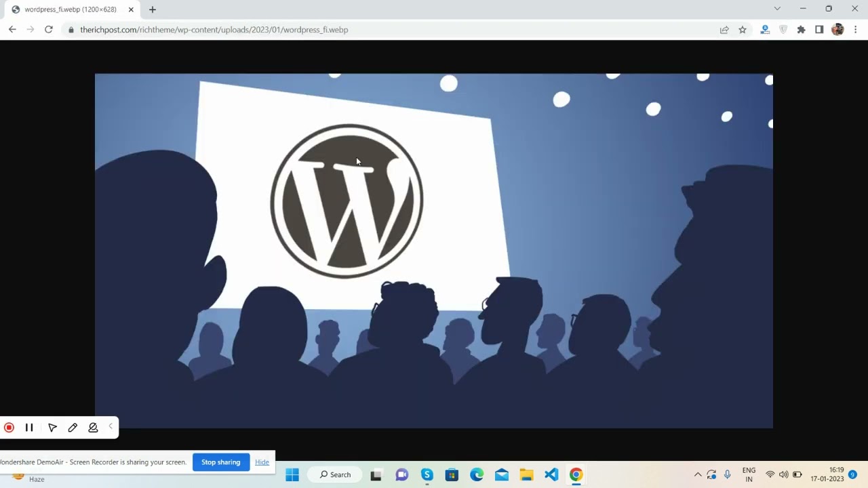Open the Mail app from the taskbar

tap(502, 474)
